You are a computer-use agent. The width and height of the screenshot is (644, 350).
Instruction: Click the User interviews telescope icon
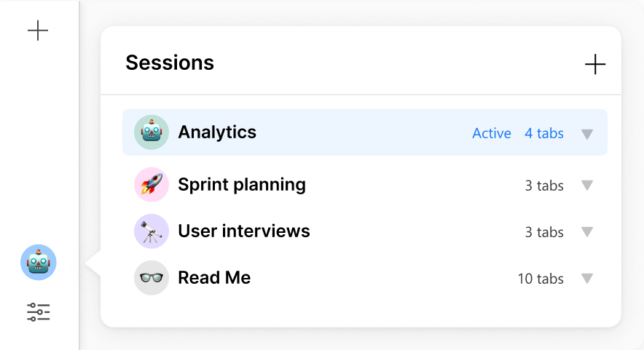(152, 231)
